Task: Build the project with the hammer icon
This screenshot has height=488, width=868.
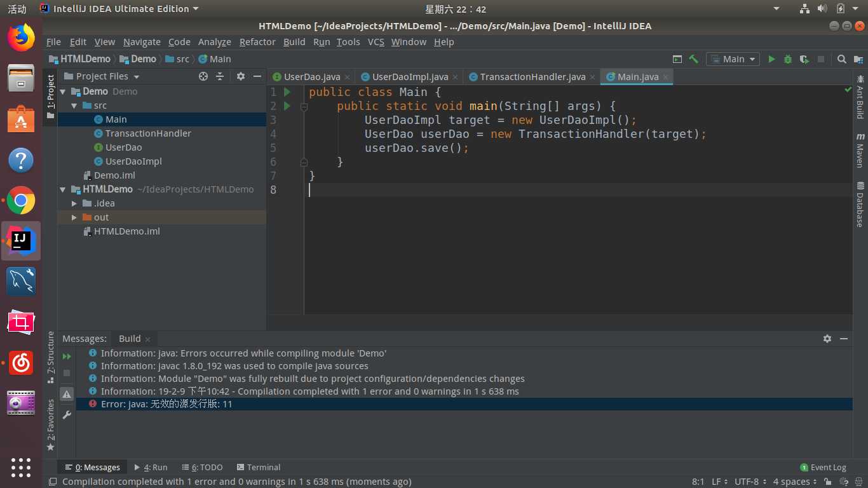Action: pyautogui.click(x=694, y=59)
